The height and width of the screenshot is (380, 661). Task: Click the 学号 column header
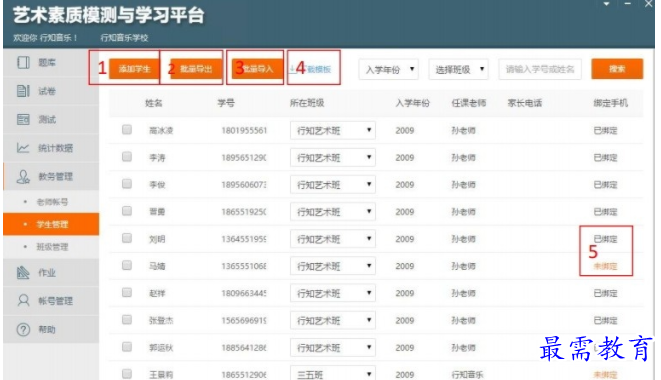click(226, 103)
